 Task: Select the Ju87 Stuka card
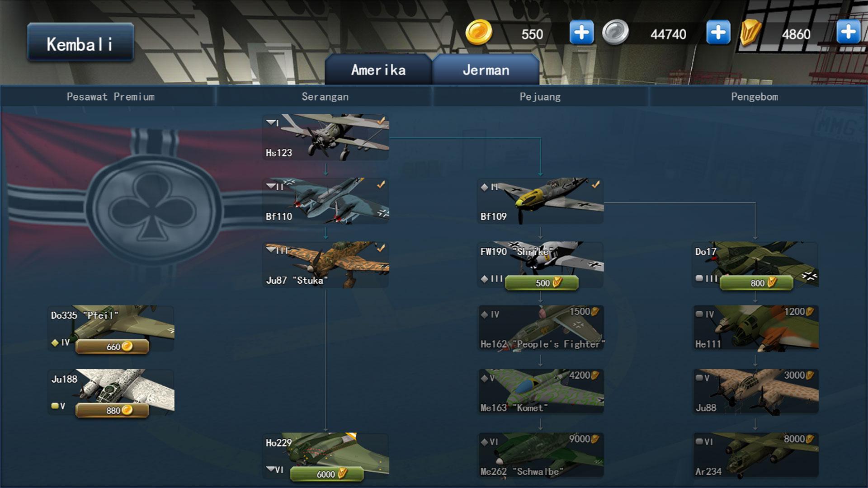(325, 265)
